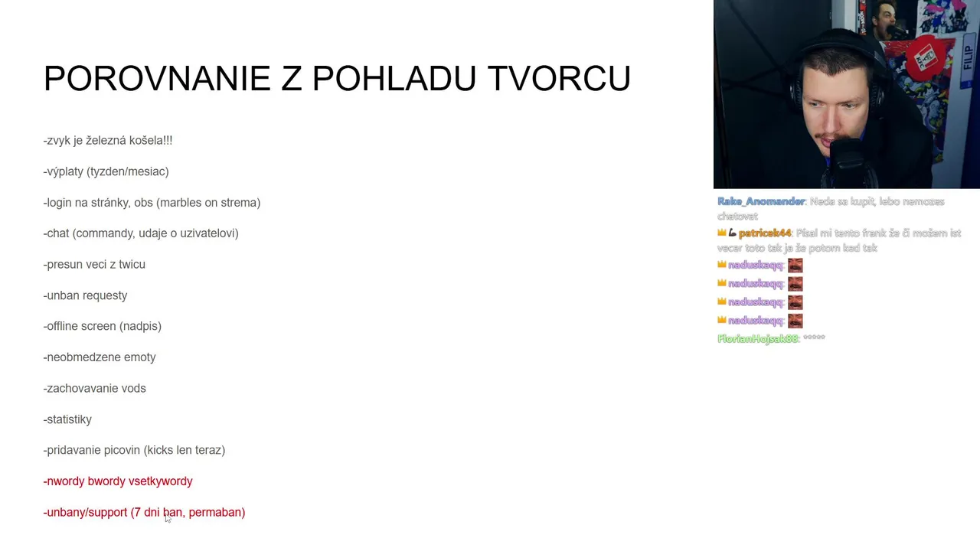Select the line "-neobmedzene emoty"
Viewport: 980px width, 551px height.
tap(100, 357)
